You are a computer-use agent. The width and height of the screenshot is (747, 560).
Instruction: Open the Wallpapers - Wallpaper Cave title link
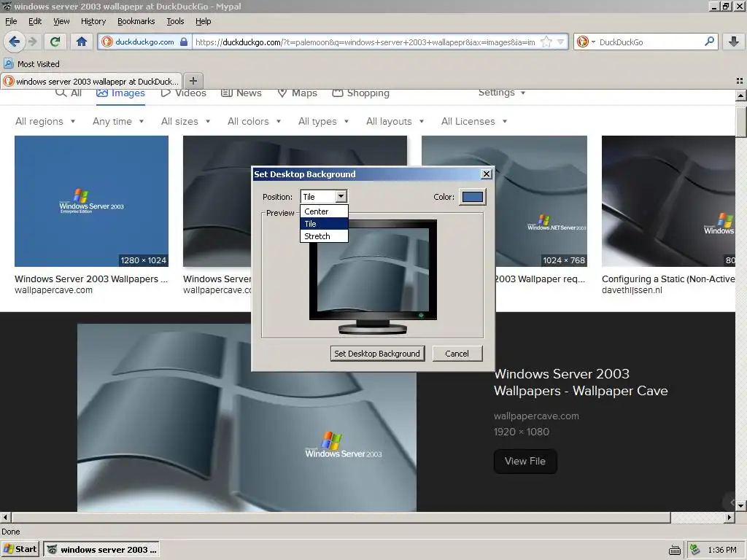(x=581, y=382)
